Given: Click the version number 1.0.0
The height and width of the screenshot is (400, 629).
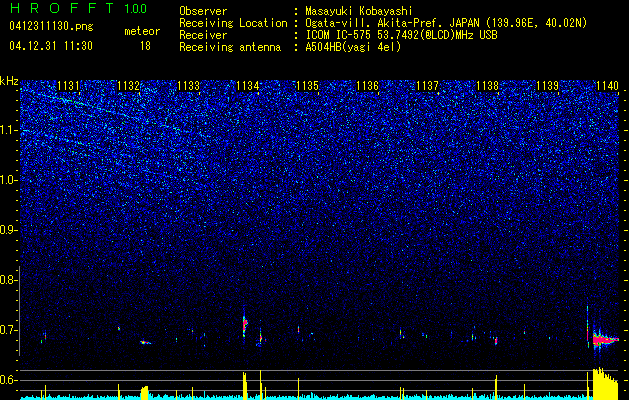Looking at the screenshot, I should click(135, 8).
